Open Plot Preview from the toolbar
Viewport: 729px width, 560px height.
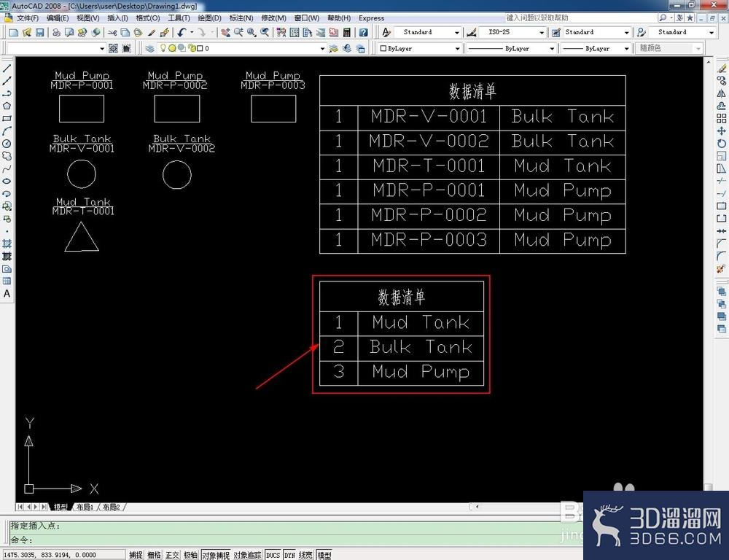pyautogui.click(x=69, y=33)
